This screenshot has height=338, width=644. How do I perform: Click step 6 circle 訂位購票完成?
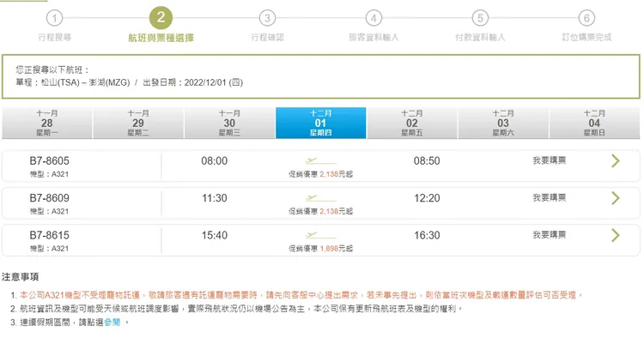click(x=586, y=18)
